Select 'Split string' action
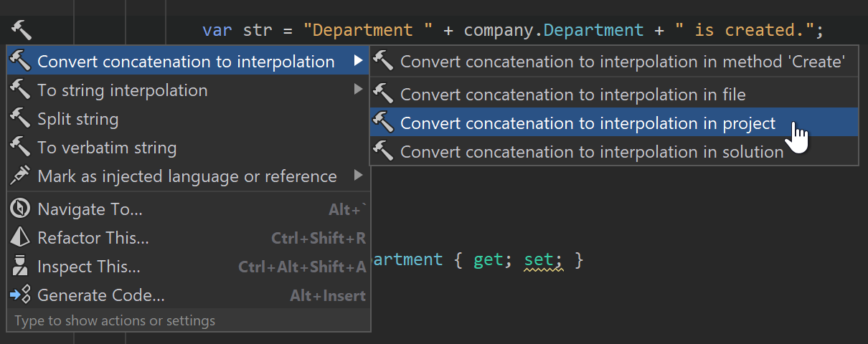Screen dimensions: 868x344 77,119
